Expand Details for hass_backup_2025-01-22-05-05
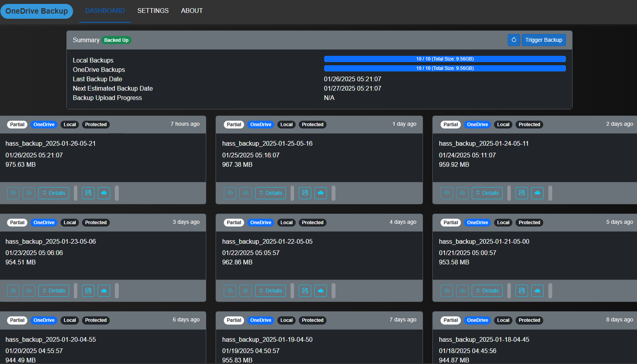 (x=271, y=291)
